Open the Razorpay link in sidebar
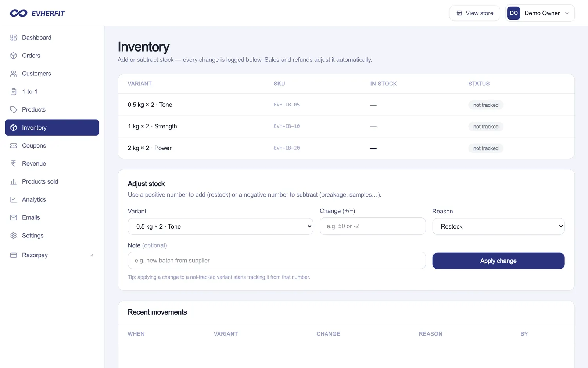Viewport: 588px width, 368px height. (x=52, y=255)
